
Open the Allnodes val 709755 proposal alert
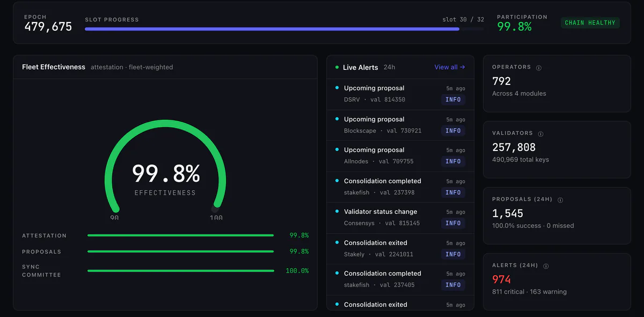(400, 156)
